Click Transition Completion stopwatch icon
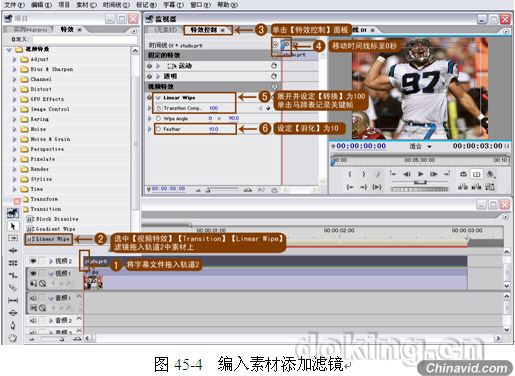Image resolution: width=515 pixels, height=376 pixels. (159, 108)
